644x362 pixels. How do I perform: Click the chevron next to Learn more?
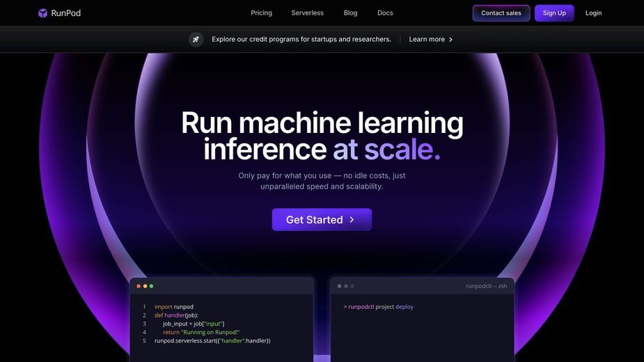[x=450, y=40]
